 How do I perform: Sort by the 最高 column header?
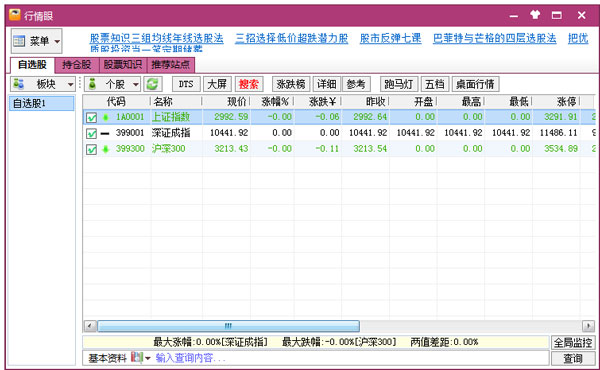(x=461, y=102)
